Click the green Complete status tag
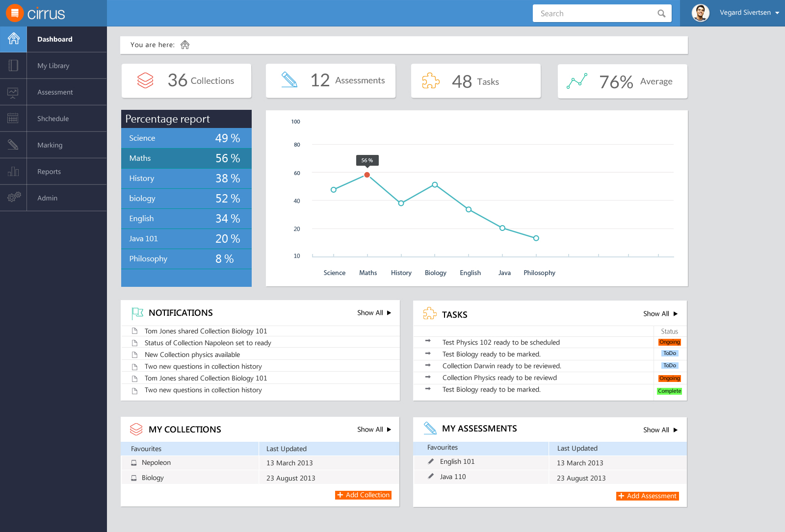This screenshot has height=532, width=785. pos(669,391)
